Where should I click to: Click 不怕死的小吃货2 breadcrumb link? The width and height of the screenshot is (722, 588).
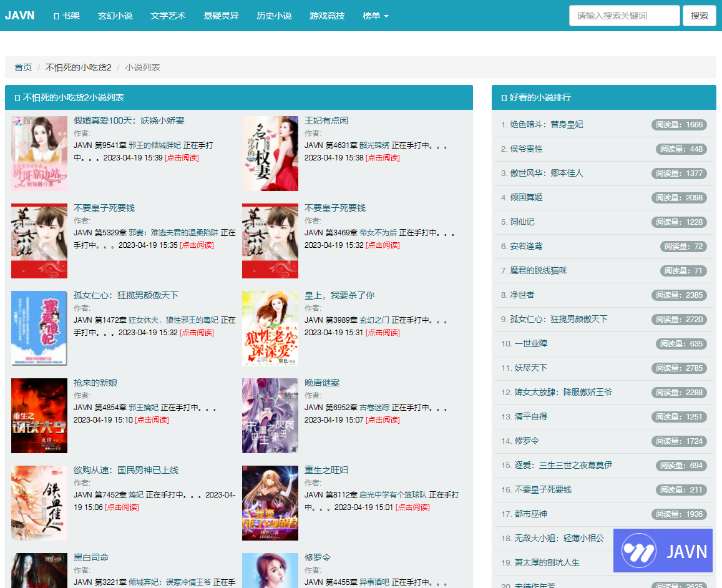click(x=78, y=67)
